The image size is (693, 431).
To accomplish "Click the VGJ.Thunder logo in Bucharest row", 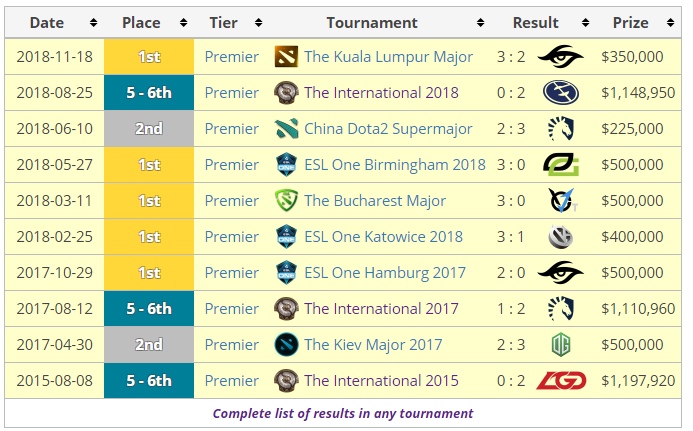I will pyautogui.click(x=562, y=201).
